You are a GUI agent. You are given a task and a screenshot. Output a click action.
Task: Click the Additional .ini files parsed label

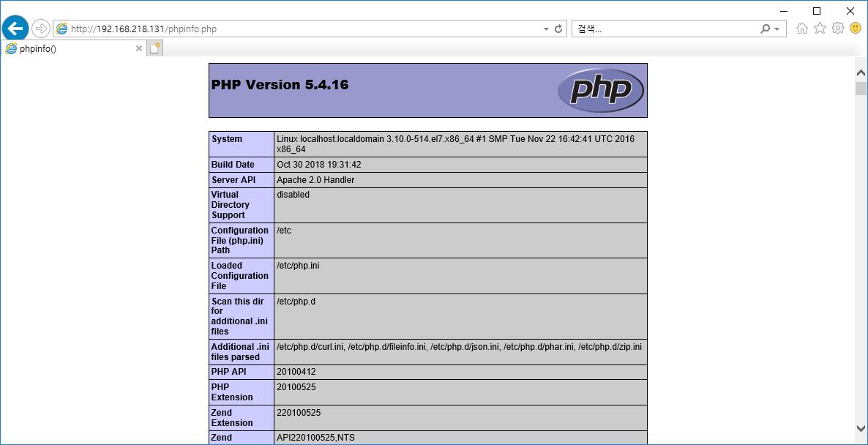click(x=242, y=352)
